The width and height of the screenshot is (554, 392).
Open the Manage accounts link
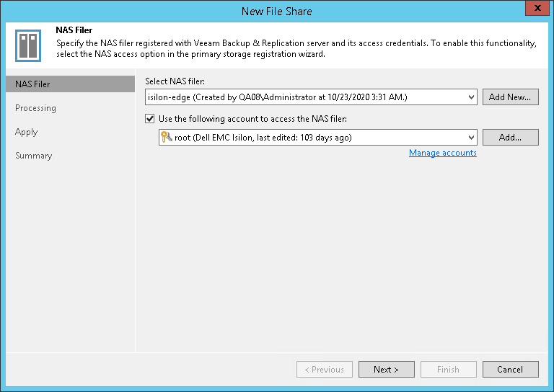pos(442,153)
